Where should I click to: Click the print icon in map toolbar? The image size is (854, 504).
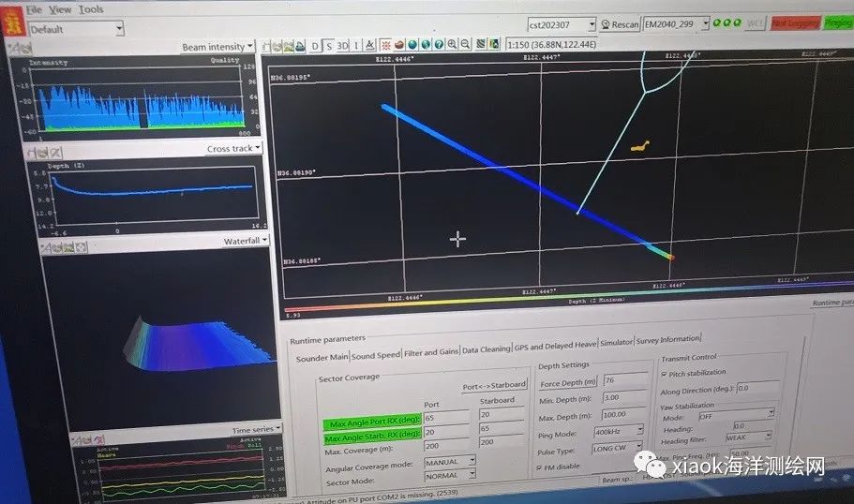(299, 45)
